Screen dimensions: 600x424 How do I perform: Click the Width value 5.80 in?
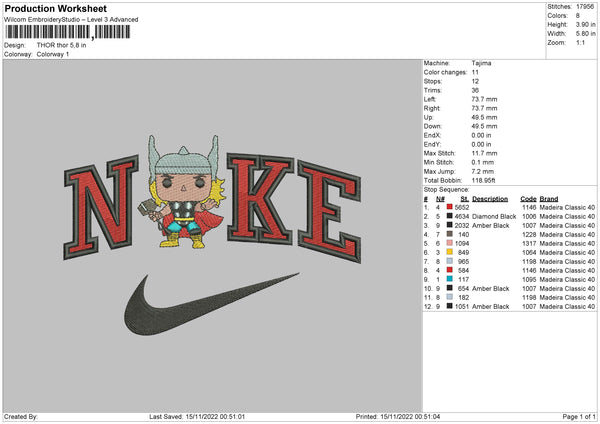click(x=585, y=34)
